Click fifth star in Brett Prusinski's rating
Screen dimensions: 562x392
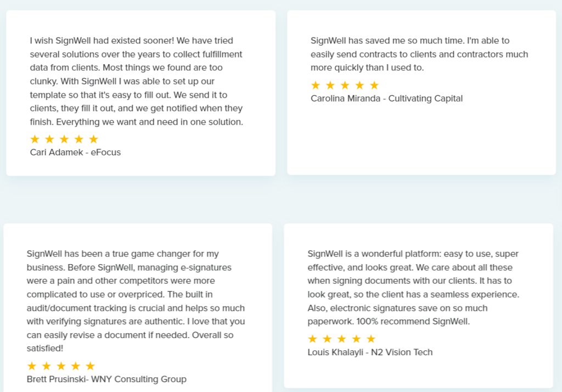tap(91, 366)
